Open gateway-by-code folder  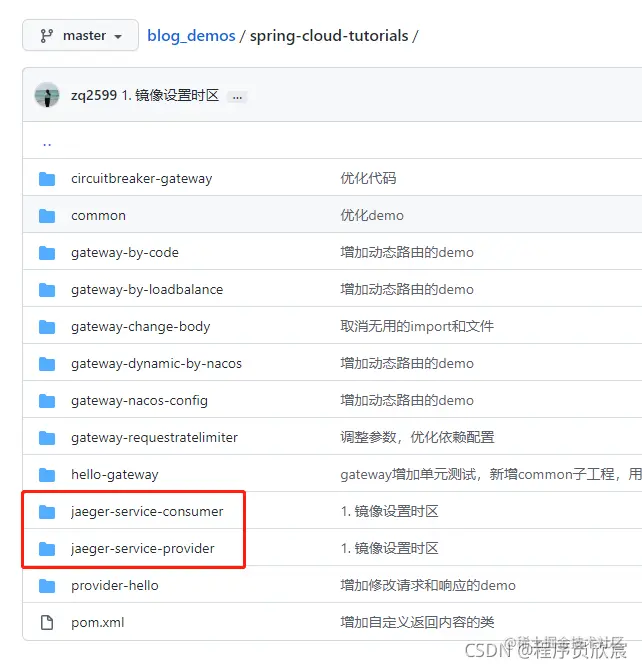(125, 253)
